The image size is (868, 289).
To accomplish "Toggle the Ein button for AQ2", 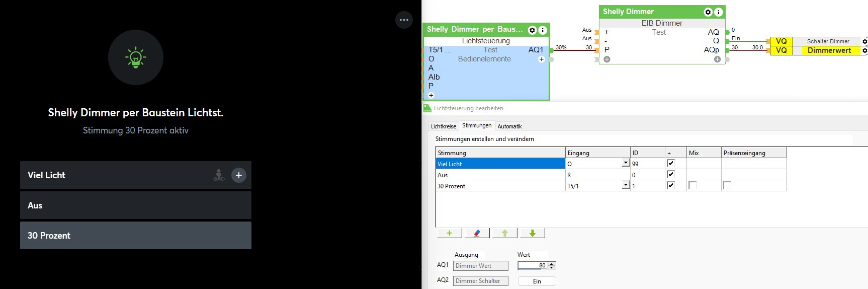I will point(537,281).
